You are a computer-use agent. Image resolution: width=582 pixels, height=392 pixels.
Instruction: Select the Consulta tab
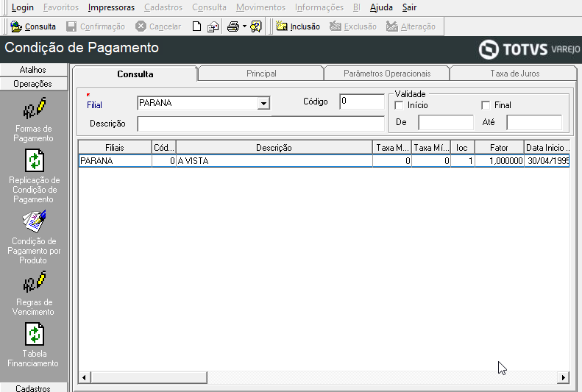tap(135, 74)
